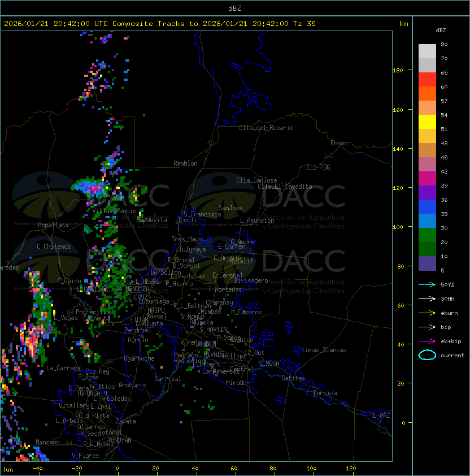This screenshot has height=476, width=470.
Task: Click the MENDOZA city label on map
Action: point(138,289)
